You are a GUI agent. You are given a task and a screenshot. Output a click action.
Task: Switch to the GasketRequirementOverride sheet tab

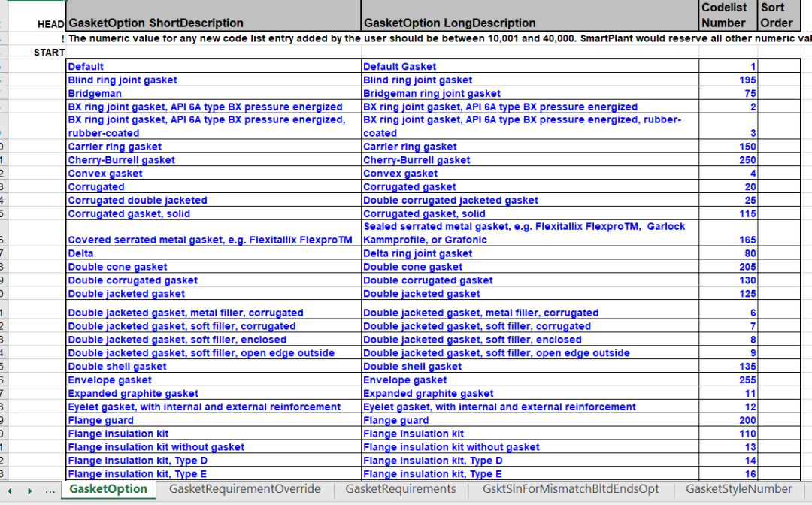244,489
